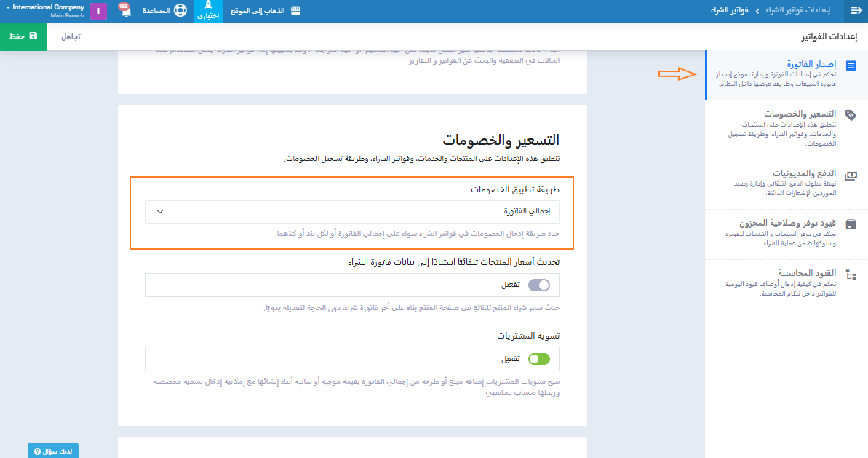Toggle the main sidebar menu icon
Viewport: 868px width, 458px height.
tap(856, 11)
